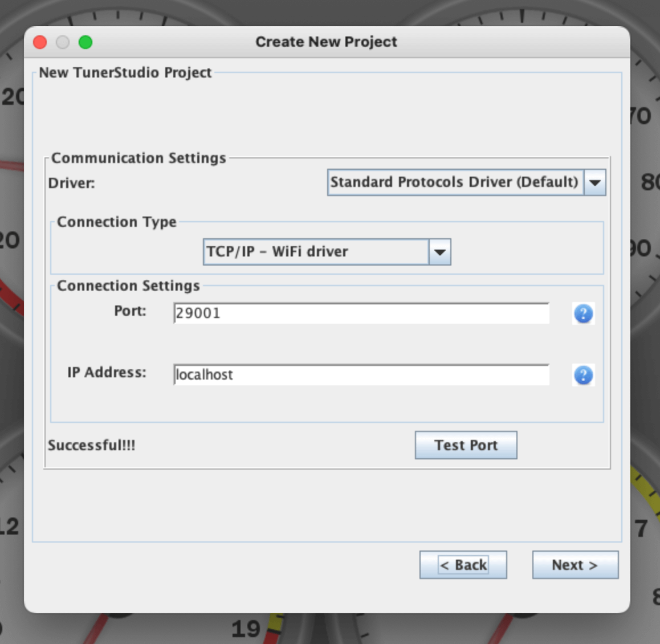Click the IP Address input field
Viewport: 660px width, 644px height.
(361, 374)
